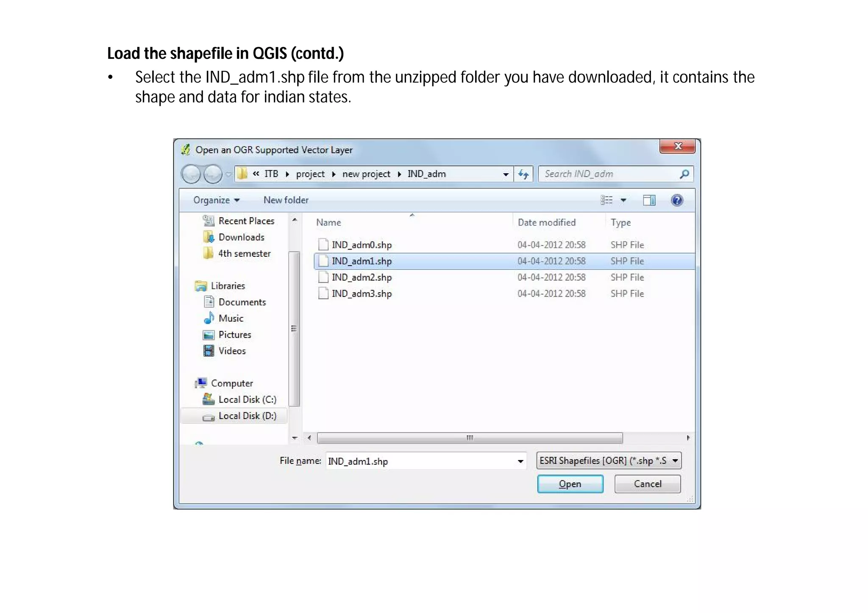Change view with the views icon

pyautogui.click(x=606, y=200)
